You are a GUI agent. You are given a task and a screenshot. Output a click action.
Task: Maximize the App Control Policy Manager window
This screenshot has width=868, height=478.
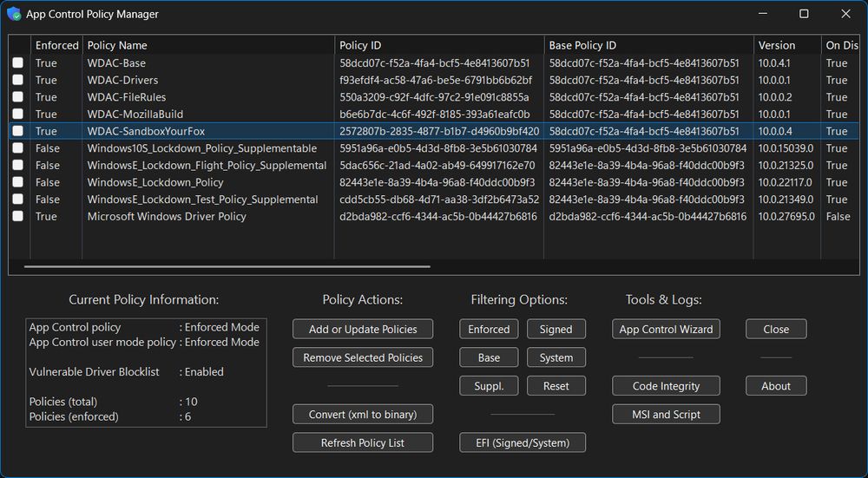coord(804,14)
